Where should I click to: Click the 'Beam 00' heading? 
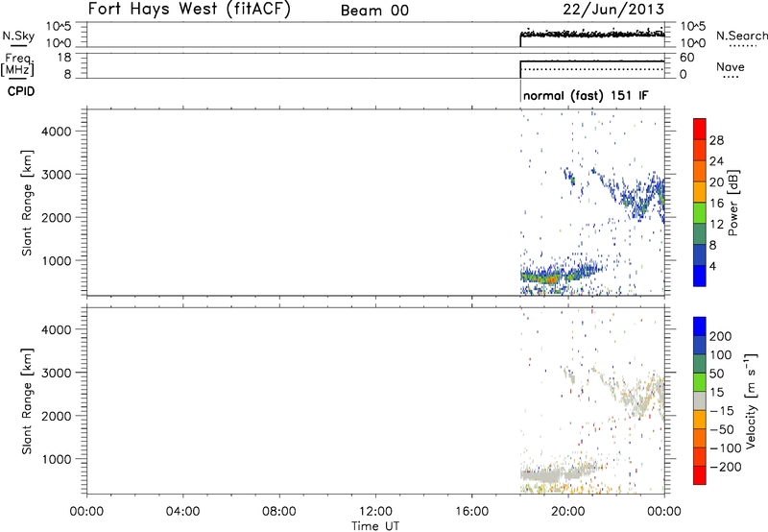pyautogui.click(x=374, y=11)
